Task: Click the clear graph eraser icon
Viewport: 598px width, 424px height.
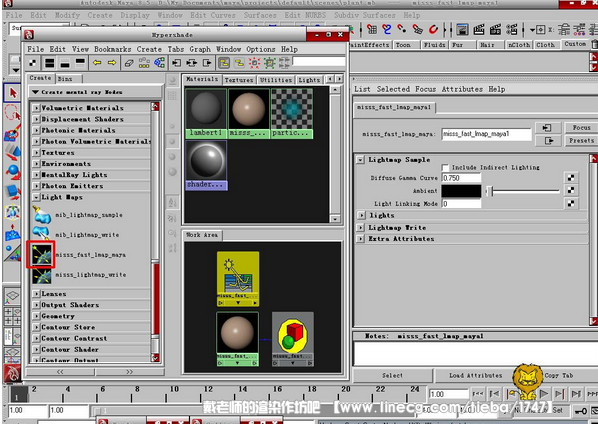Action: point(129,63)
